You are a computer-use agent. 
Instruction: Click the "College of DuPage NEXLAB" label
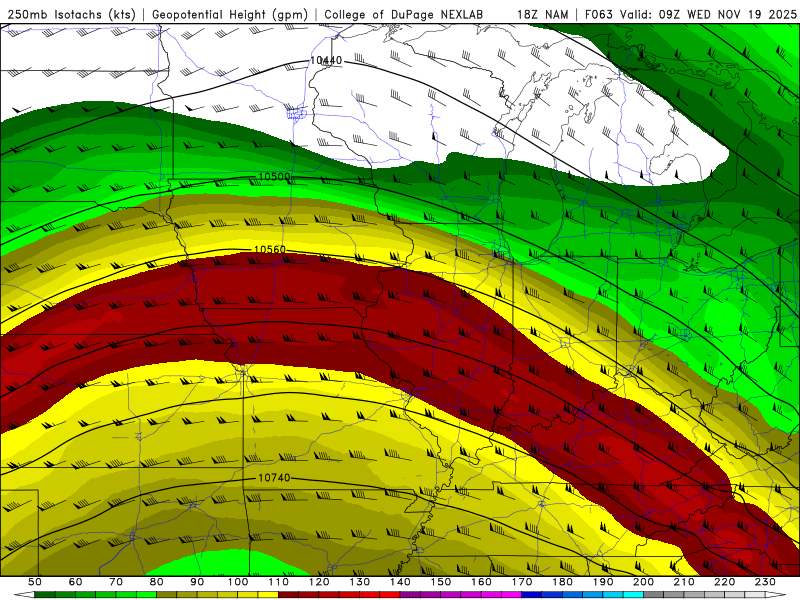(403, 15)
